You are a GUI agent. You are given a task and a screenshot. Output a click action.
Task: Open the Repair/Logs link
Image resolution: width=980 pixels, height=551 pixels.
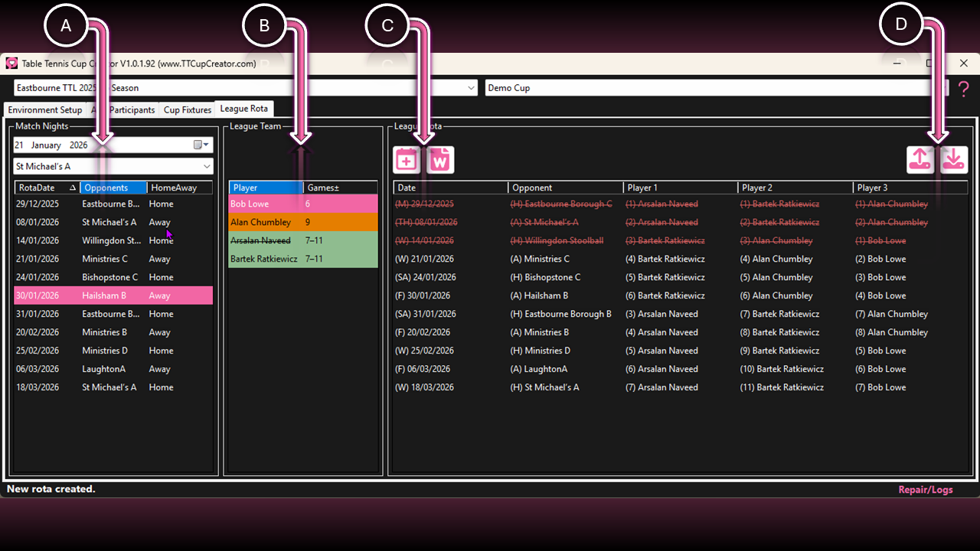click(926, 490)
